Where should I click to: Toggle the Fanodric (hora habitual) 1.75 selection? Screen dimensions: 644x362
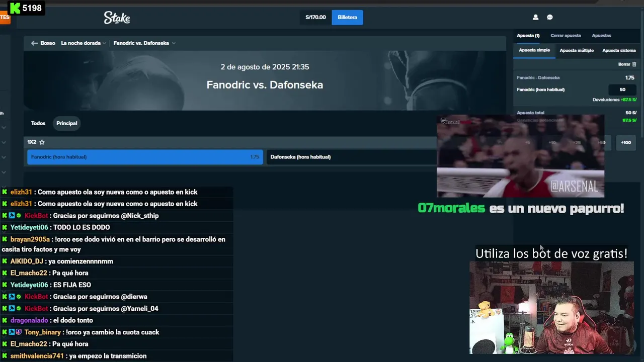pyautogui.click(x=145, y=157)
